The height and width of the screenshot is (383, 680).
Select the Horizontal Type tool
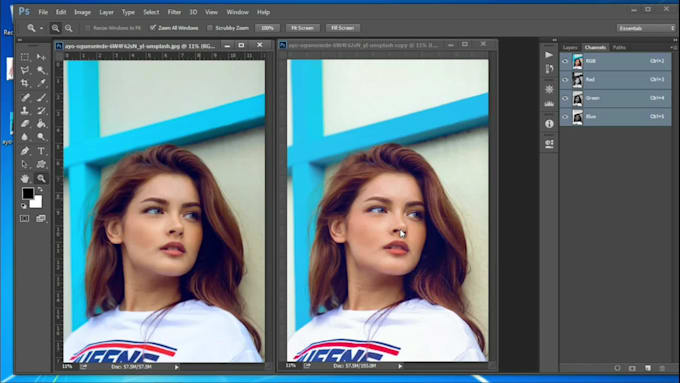click(x=41, y=151)
